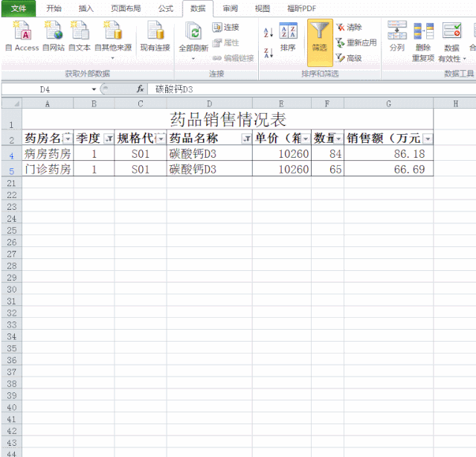This screenshot has height=457, width=476.
Task: Switch to 公式 Formulas tab
Action: (x=166, y=8)
